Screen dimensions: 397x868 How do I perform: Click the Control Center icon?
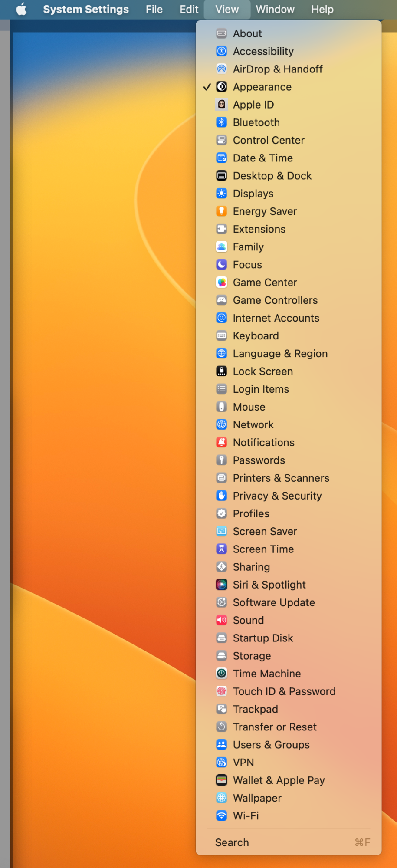(x=222, y=140)
